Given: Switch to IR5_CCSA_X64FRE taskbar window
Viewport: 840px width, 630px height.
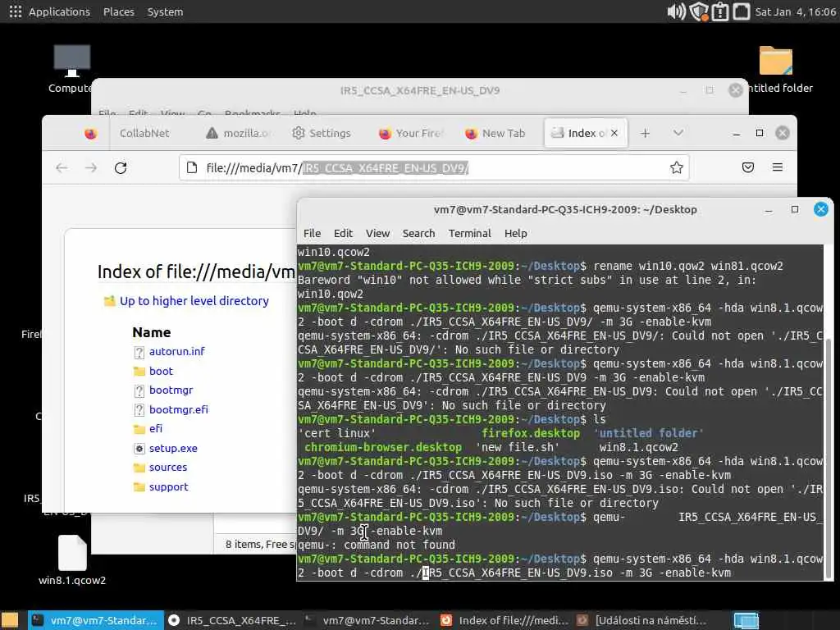Looking at the screenshot, I should (x=232, y=620).
